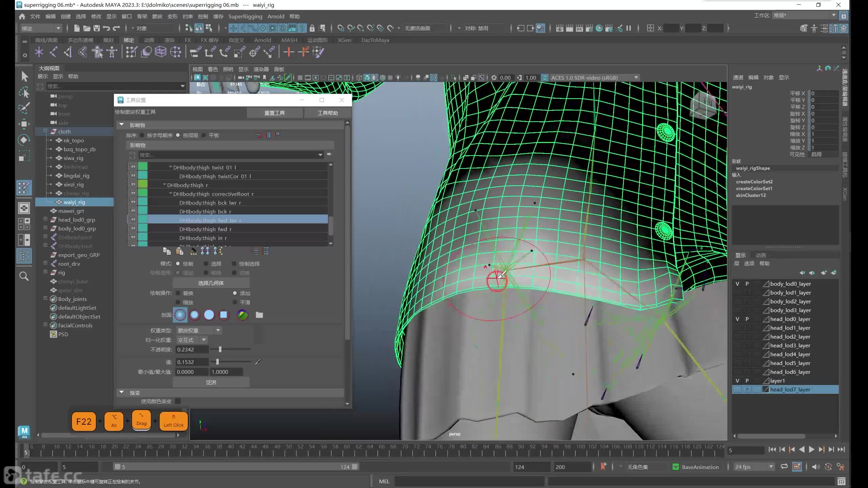Toggle visibility V of body_lod0_layer
This screenshot has height=488, width=868.
pos(737,284)
